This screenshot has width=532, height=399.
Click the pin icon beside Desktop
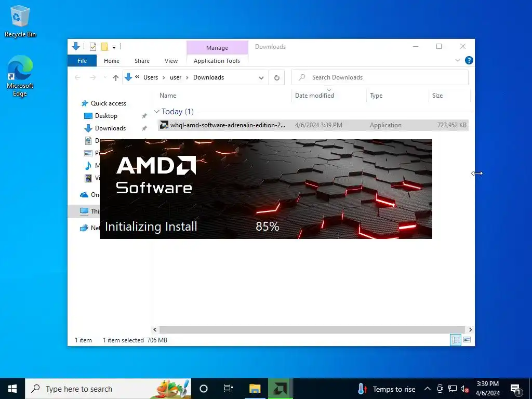[x=144, y=116]
